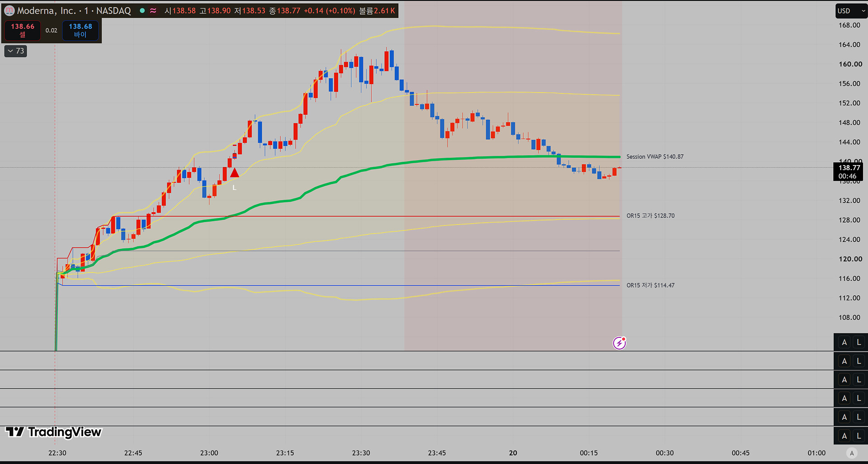Image resolution: width=868 pixels, height=464 pixels.
Task: Click the 156.00 price axis label
Action: point(849,84)
